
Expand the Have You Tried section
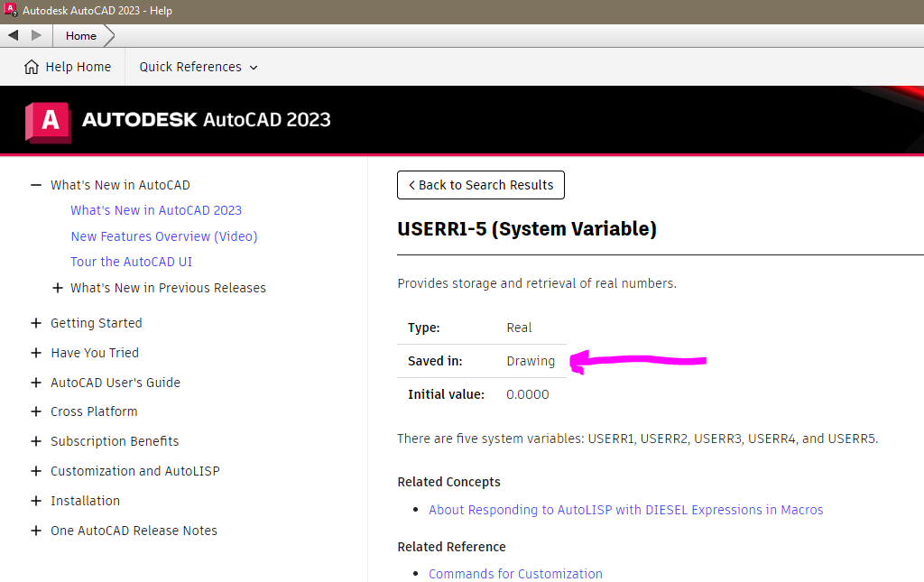pyautogui.click(x=35, y=352)
